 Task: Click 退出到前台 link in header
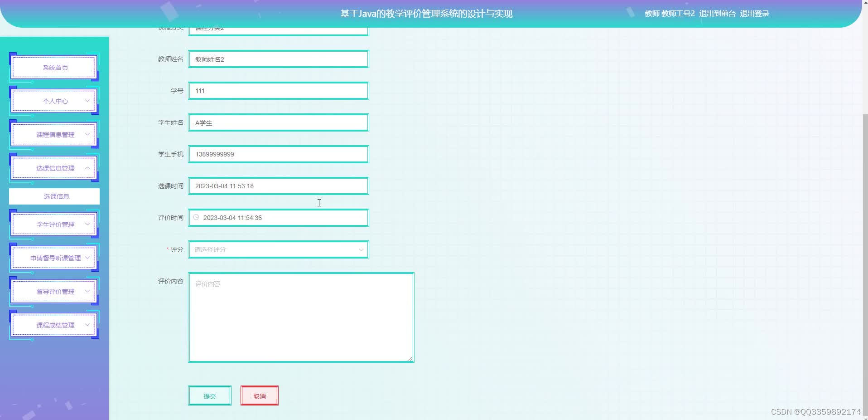coord(717,14)
